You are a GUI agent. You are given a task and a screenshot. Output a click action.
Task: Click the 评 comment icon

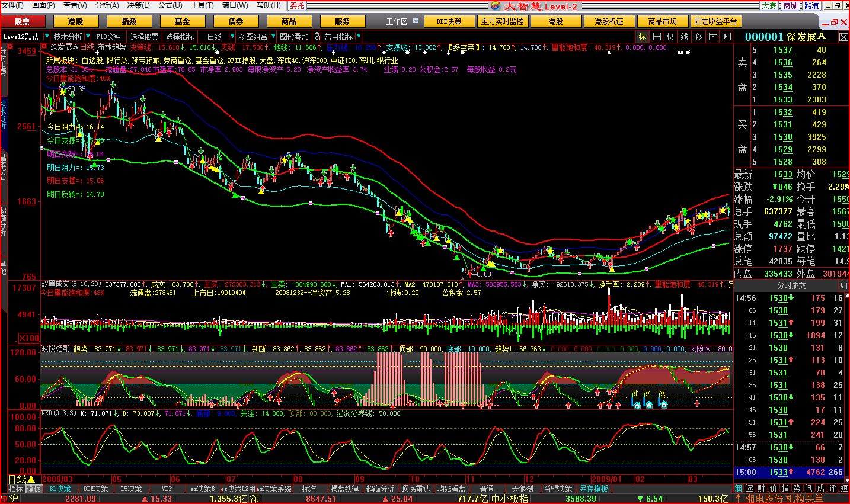pyautogui.click(x=833, y=489)
